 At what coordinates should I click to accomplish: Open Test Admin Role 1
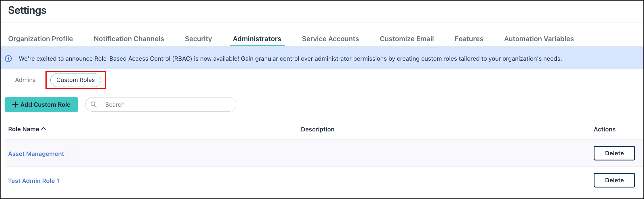[34, 181]
